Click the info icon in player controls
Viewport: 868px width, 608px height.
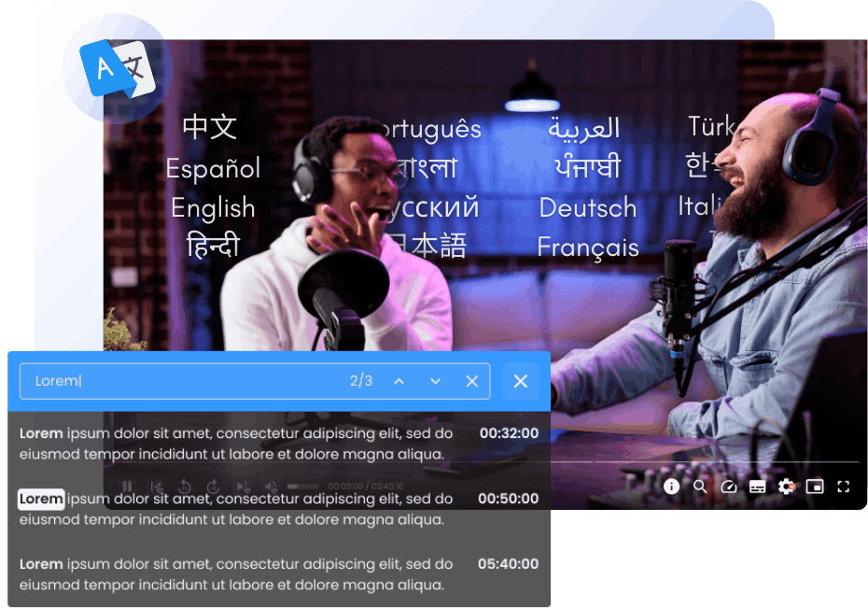click(671, 487)
